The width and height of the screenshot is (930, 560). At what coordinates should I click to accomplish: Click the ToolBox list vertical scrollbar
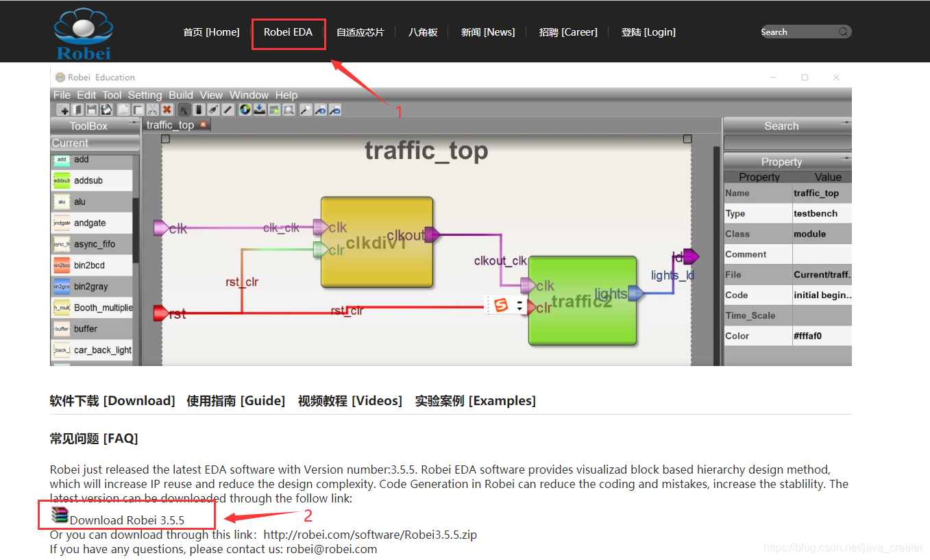[x=136, y=231]
